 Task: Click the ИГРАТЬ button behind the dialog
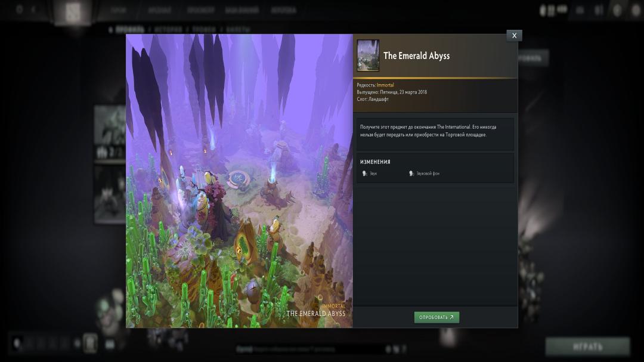(587, 347)
